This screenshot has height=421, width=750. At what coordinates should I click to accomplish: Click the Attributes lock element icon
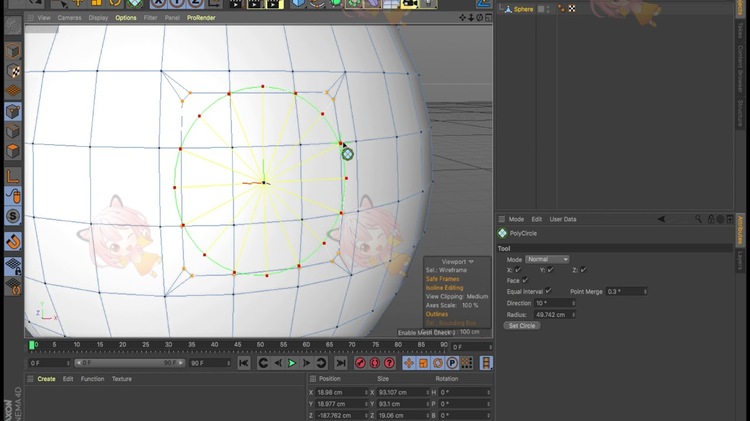coord(711,219)
